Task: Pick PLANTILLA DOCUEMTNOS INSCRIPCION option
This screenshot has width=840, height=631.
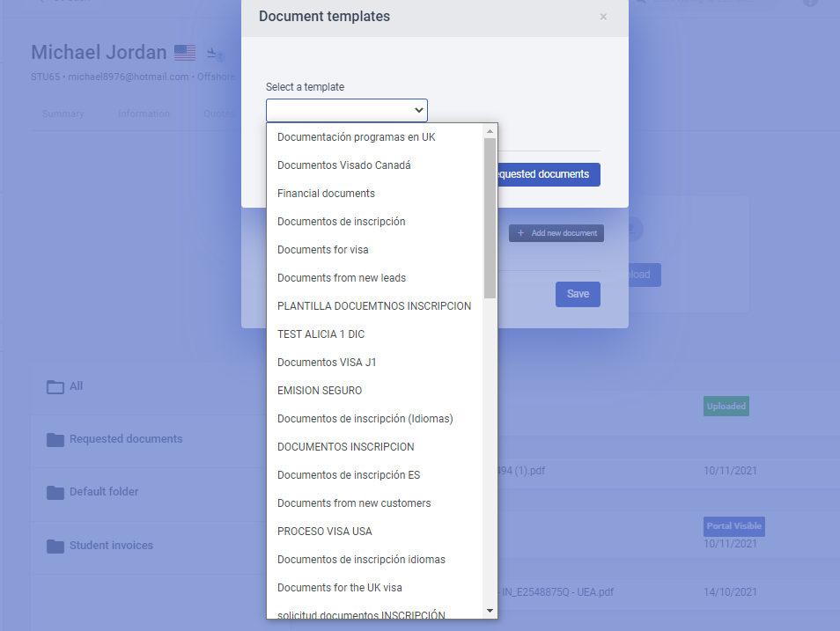Action: 374,306
